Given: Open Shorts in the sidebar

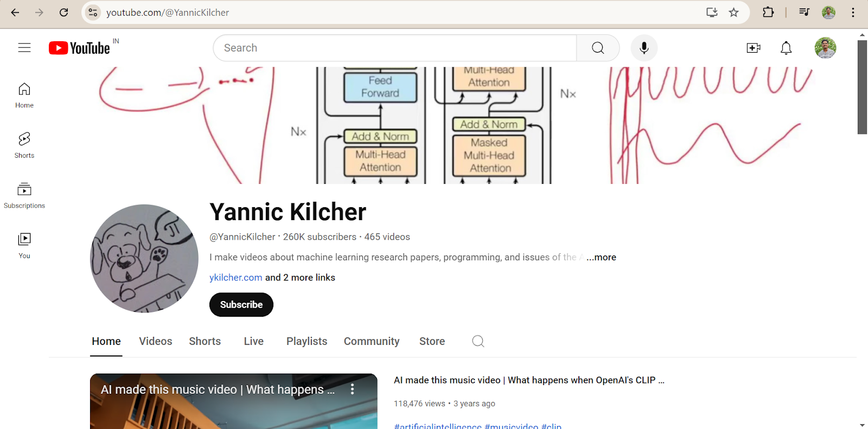Looking at the screenshot, I should pos(24,145).
